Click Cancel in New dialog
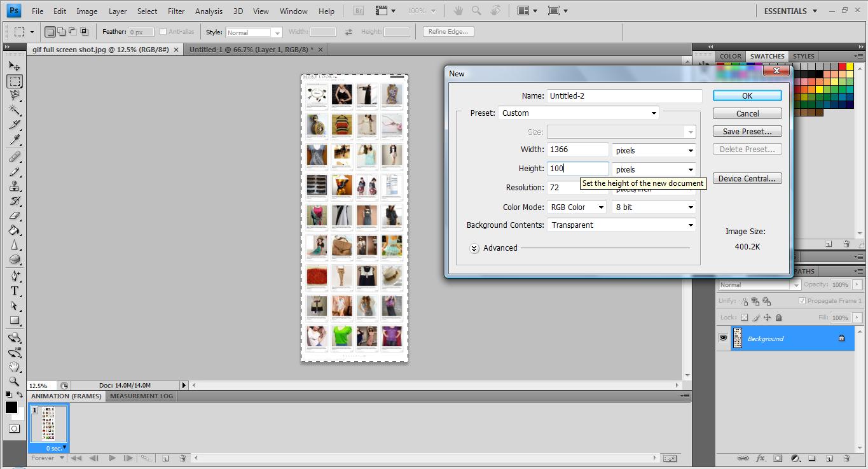Image resolution: width=868 pixels, height=469 pixels. (747, 113)
